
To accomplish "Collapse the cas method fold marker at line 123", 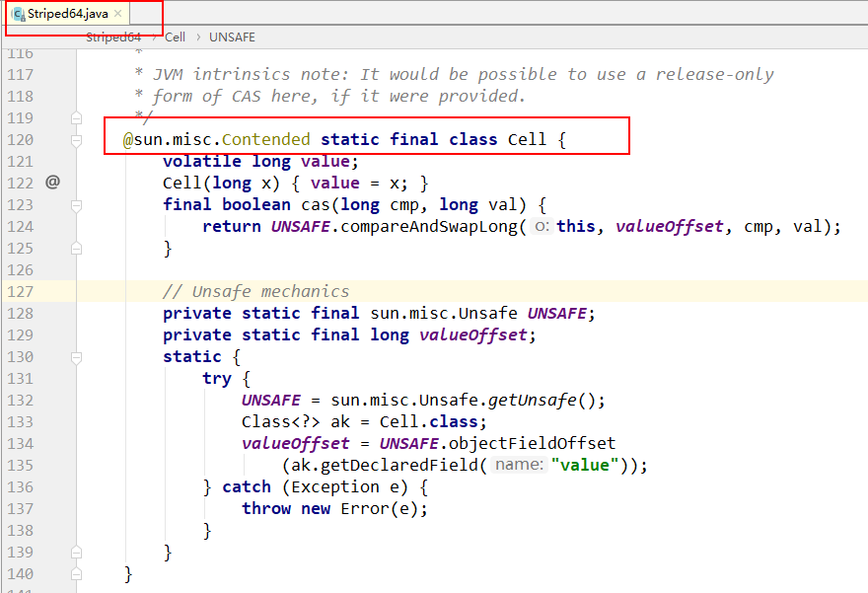I will pos(76,206).
